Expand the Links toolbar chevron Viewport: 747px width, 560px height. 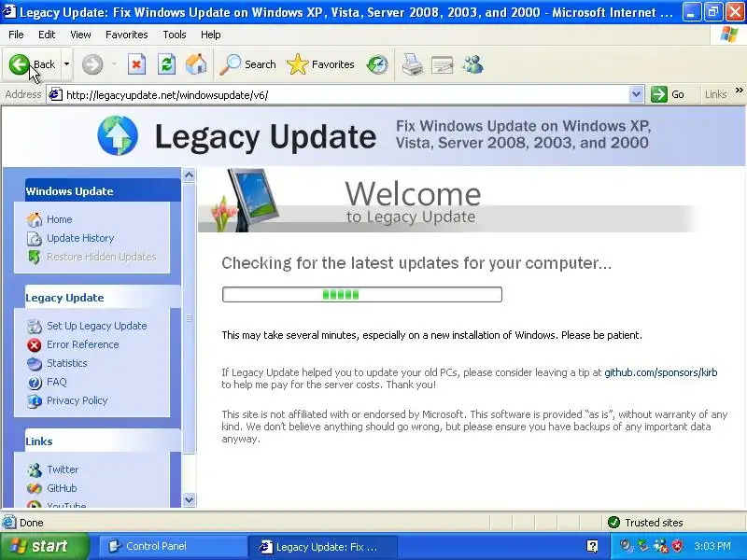[739, 91]
